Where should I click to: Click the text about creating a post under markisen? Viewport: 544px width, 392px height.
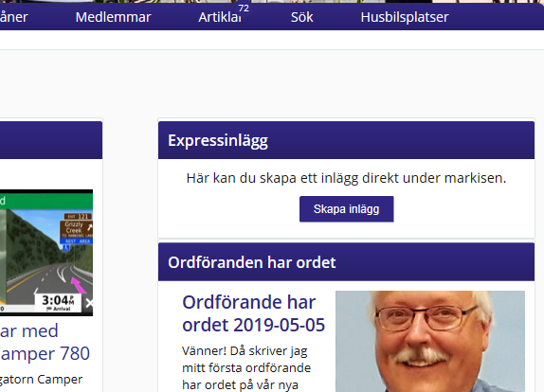coord(346,178)
